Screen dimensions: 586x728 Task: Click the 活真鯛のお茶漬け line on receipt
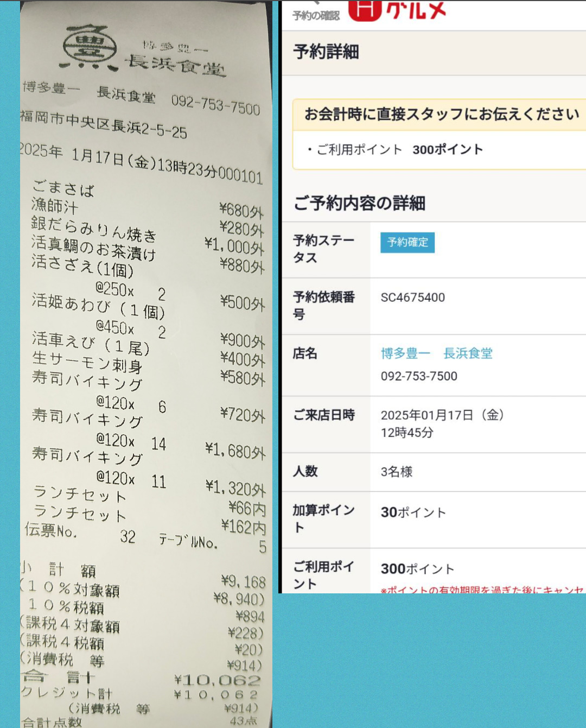(93, 248)
